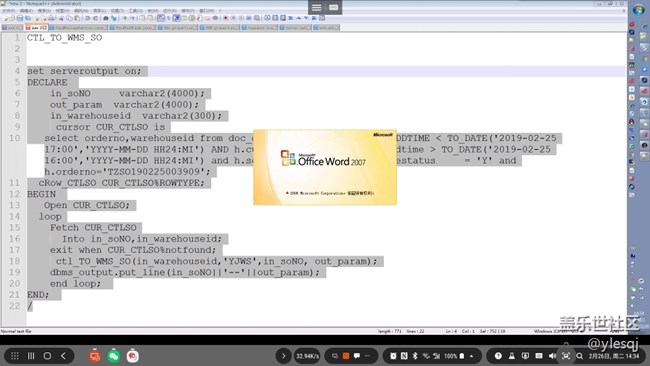Click the Open file toolbar icon
The width and height of the screenshot is (650, 366).
tap(12, 18)
